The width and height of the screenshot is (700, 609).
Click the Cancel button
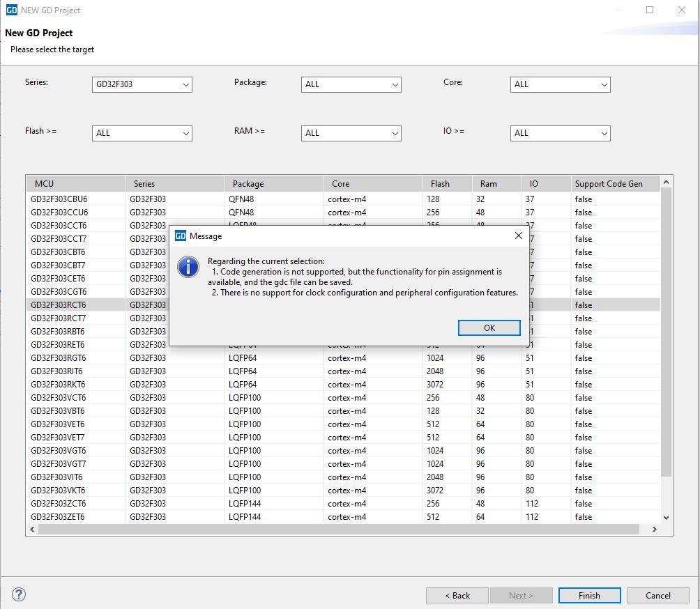point(657,596)
